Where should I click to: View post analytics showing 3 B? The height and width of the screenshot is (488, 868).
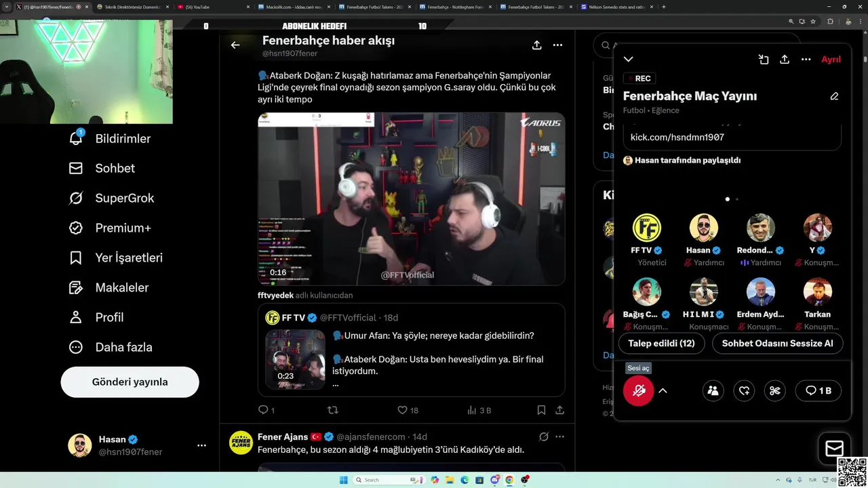pos(479,410)
